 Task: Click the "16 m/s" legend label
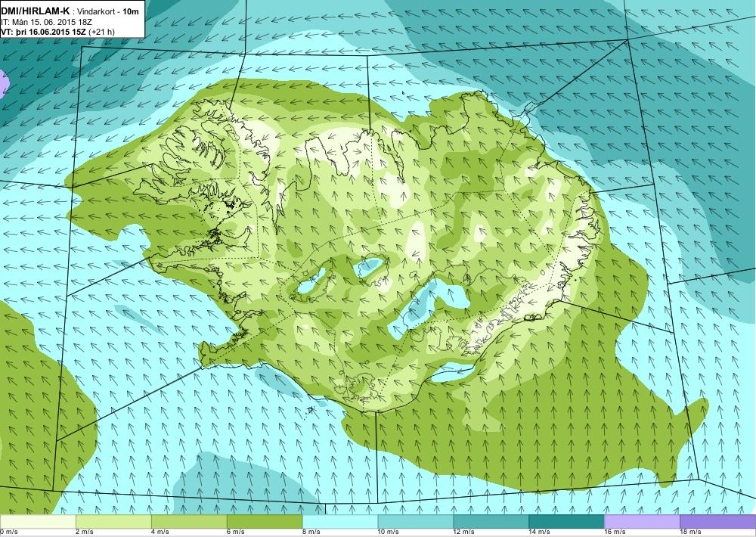615,532
